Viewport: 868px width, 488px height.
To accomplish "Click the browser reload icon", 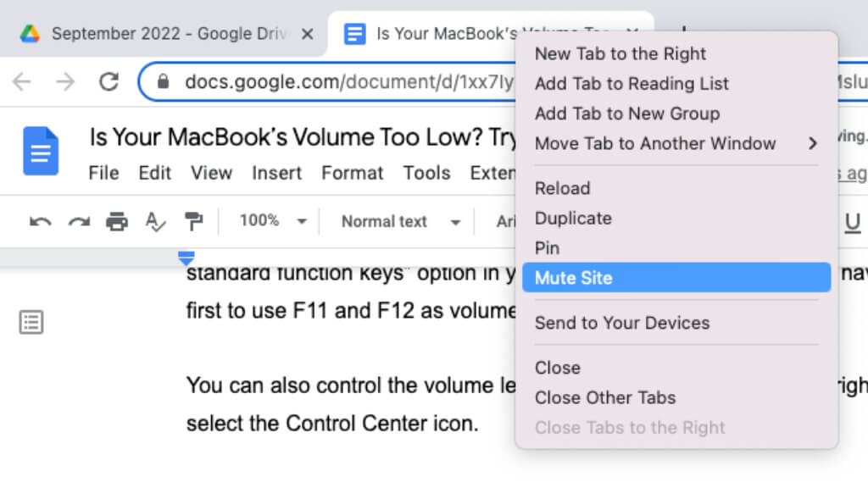I will pos(109,82).
